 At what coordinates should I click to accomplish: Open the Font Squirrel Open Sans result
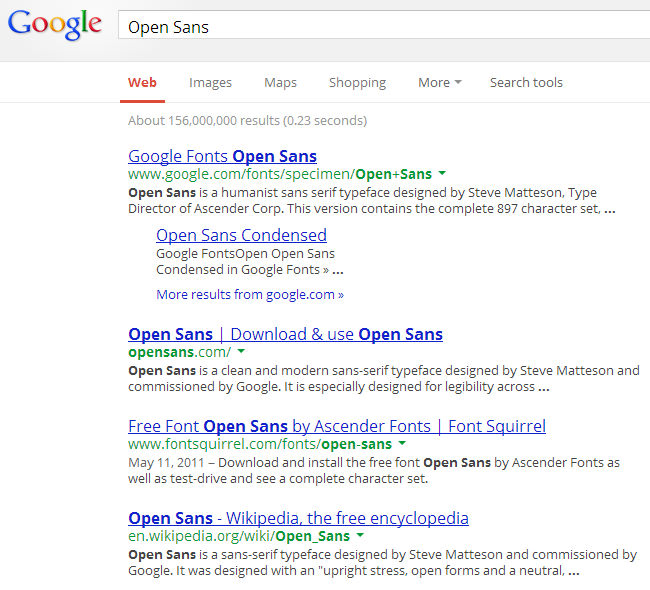tap(337, 427)
